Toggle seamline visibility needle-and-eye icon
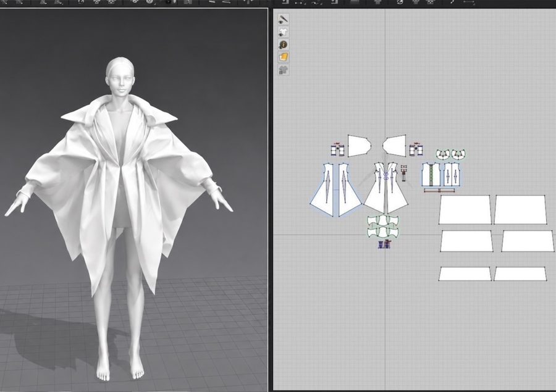556x392 pixels. pos(283,19)
